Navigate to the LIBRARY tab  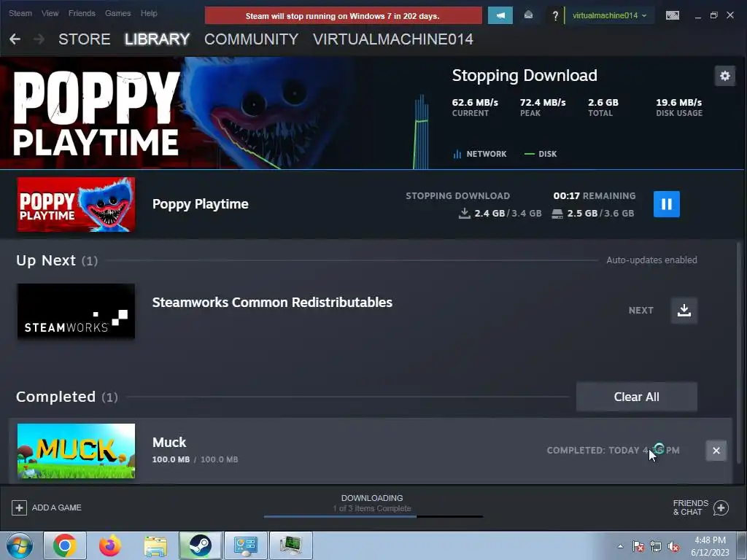(x=158, y=39)
